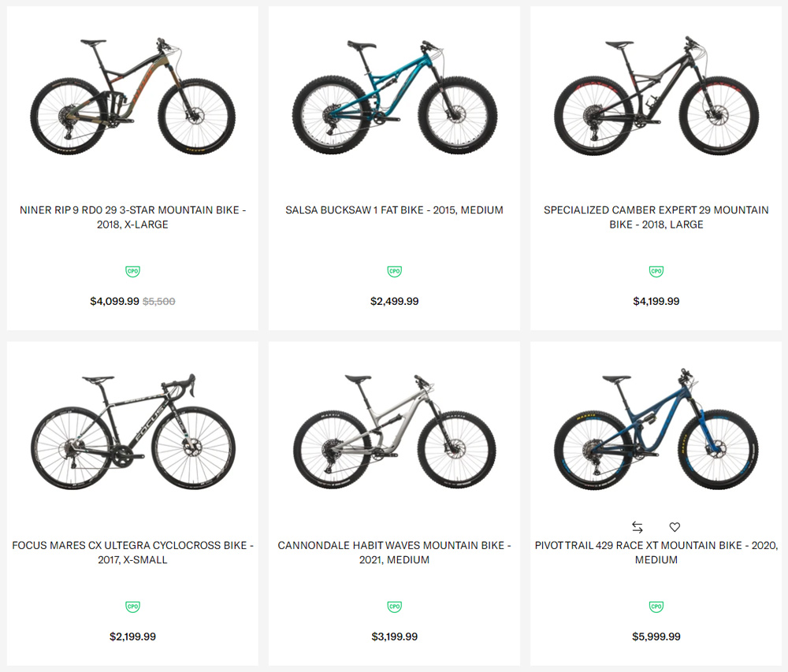Viewport: 788px width, 672px height.
Task: Click the CPO badge under Pivot Trail 429
Action: 656,607
